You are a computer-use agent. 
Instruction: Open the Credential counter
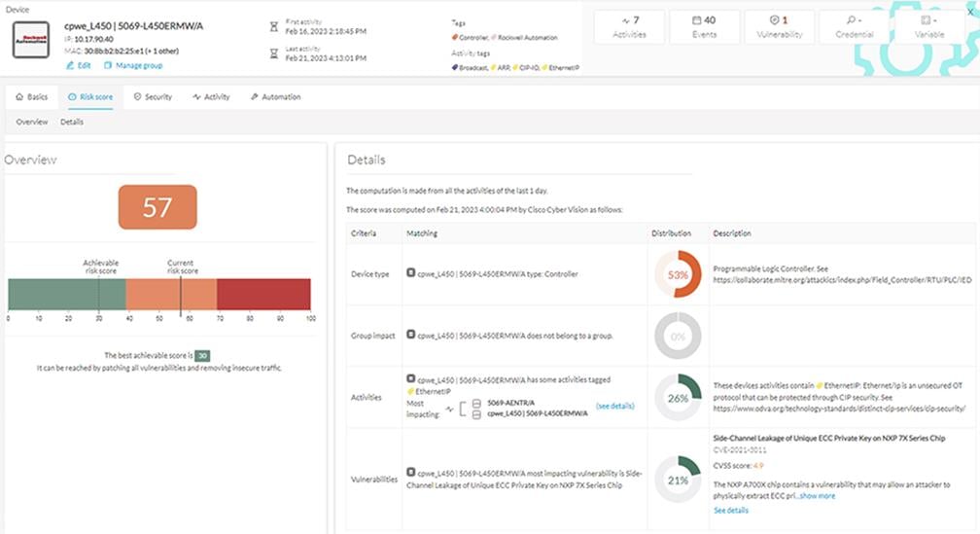click(x=855, y=27)
